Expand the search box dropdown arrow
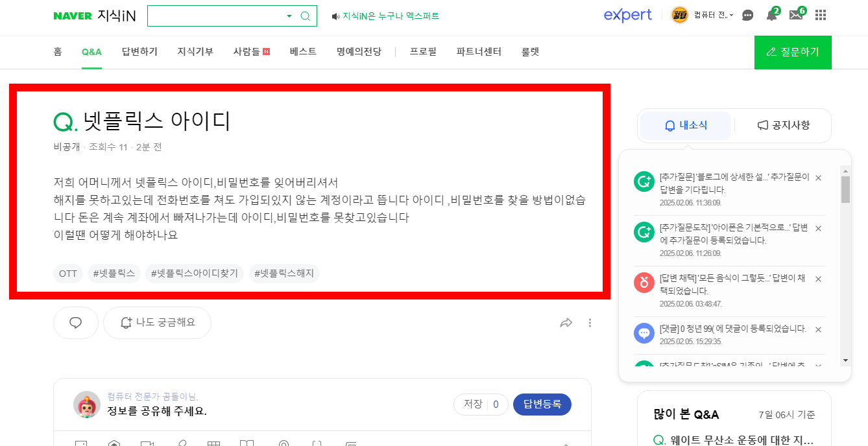 (289, 16)
